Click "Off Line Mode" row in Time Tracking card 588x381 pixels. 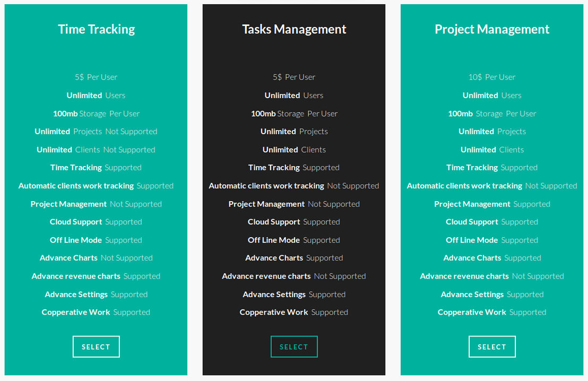[x=96, y=240]
